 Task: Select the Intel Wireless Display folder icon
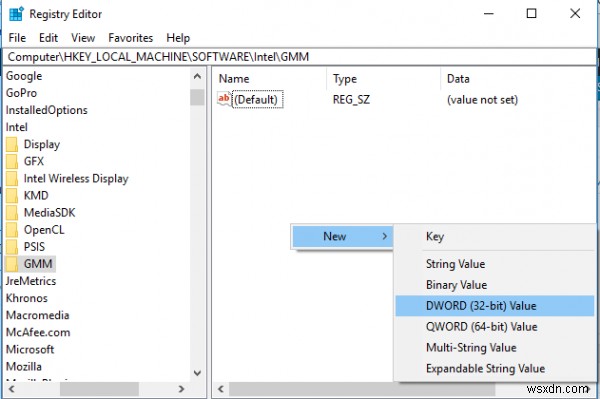[12, 179]
